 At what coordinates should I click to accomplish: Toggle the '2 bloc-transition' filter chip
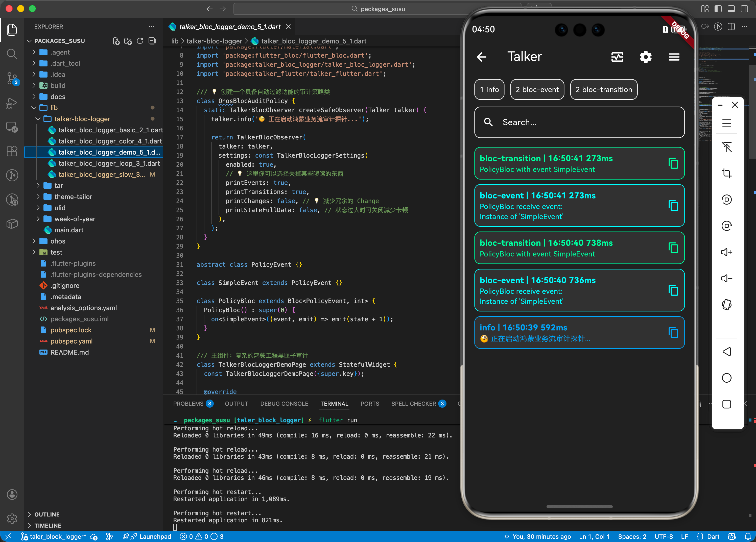point(603,90)
